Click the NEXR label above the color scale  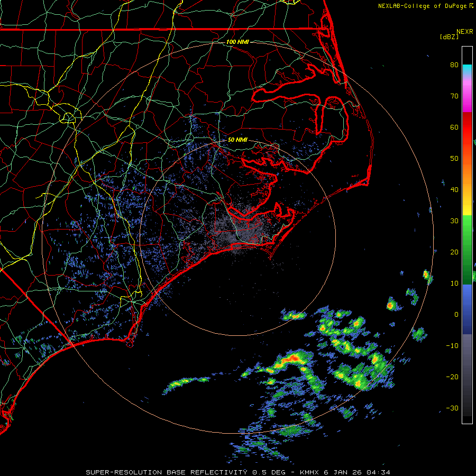pos(464,32)
